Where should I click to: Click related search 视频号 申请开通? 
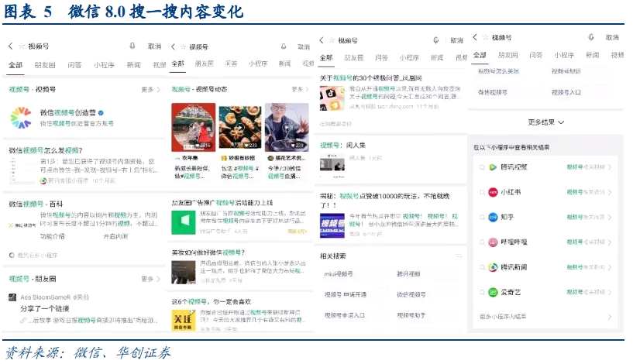tap(345, 294)
